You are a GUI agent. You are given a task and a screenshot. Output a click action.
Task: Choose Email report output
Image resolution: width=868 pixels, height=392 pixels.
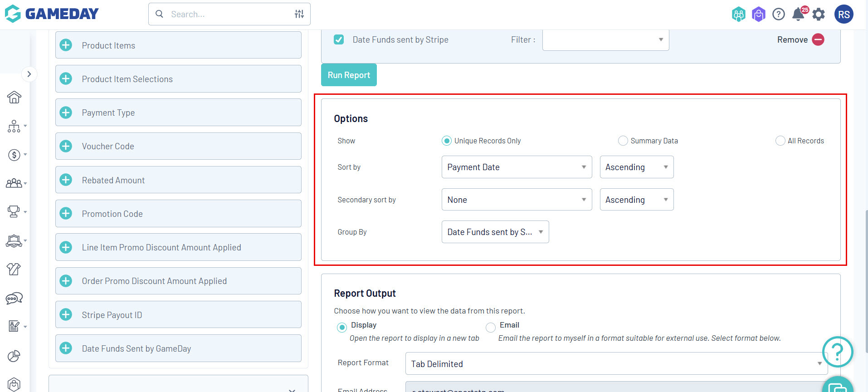click(x=491, y=327)
